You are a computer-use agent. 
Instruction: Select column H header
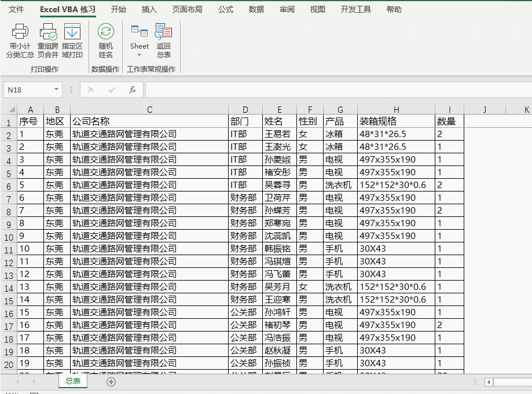397,109
